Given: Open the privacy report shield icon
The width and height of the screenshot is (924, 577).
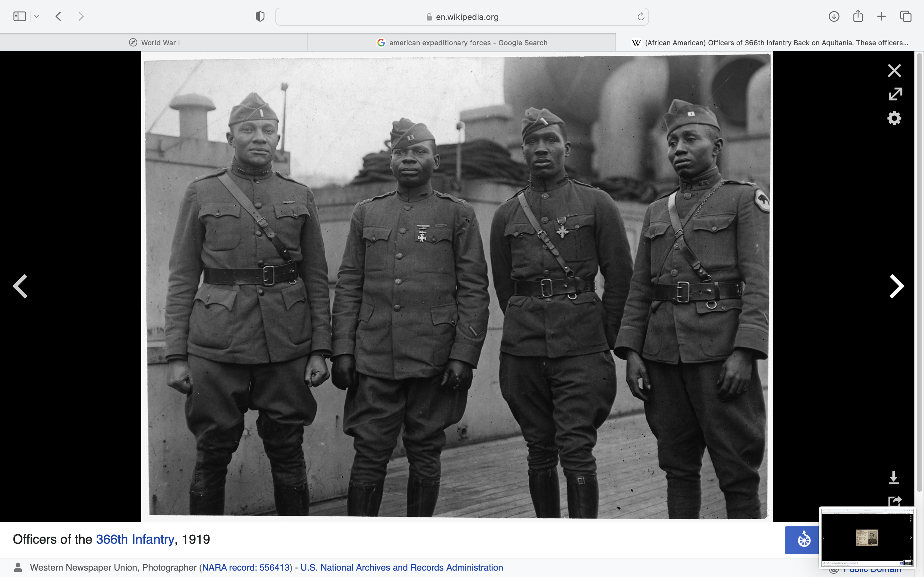Looking at the screenshot, I should [260, 16].
